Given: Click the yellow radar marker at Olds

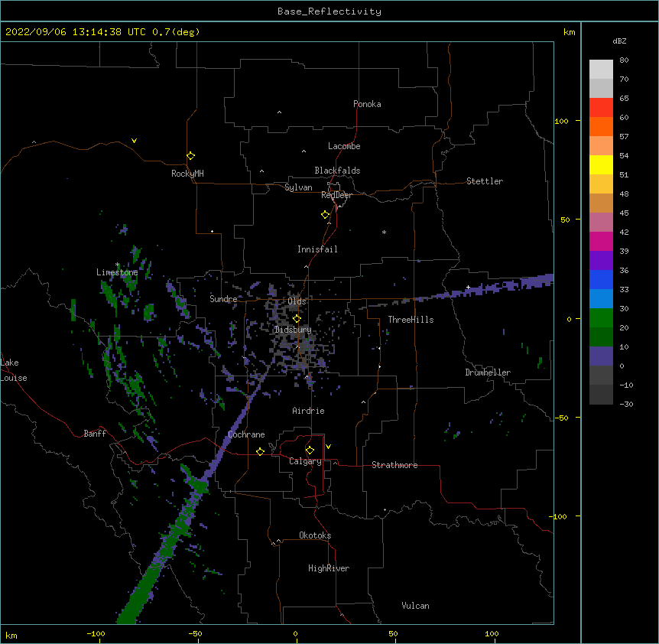Looking at the screenshot, I should (x=297, y=319).
